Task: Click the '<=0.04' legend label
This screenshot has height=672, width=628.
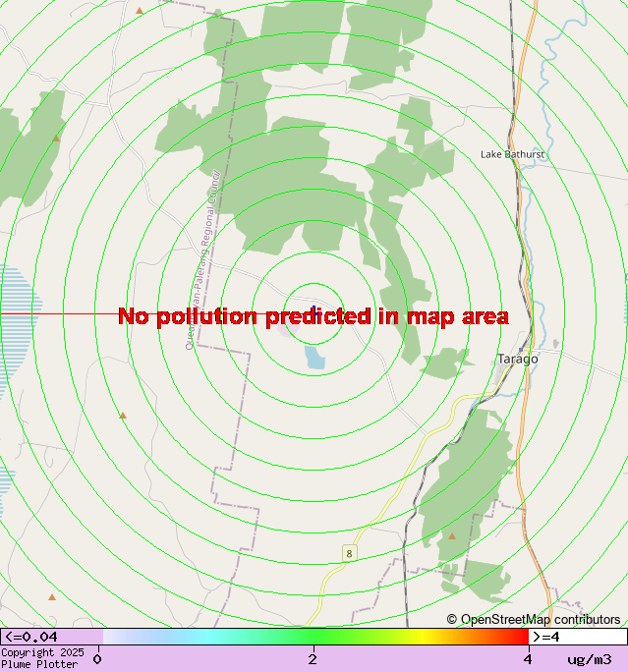Action: (31, 637)
